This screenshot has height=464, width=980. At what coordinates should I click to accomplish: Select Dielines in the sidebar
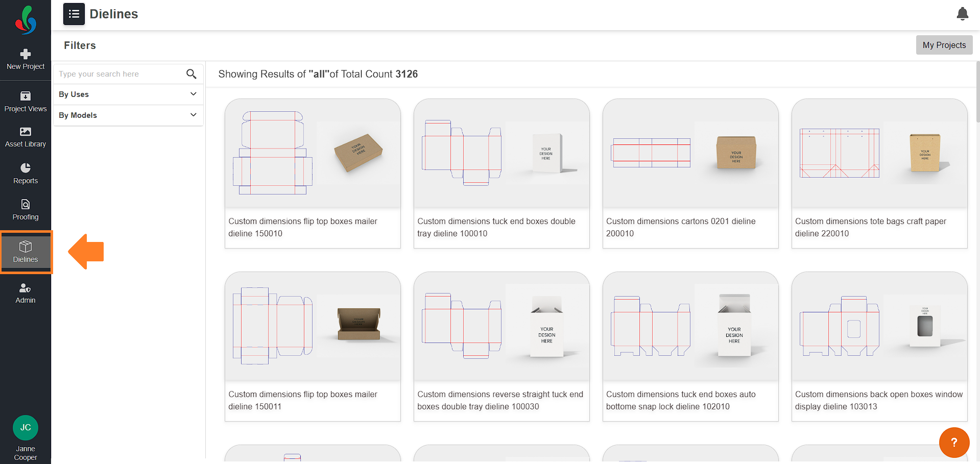pyautogui.click(x=26, y=252)
